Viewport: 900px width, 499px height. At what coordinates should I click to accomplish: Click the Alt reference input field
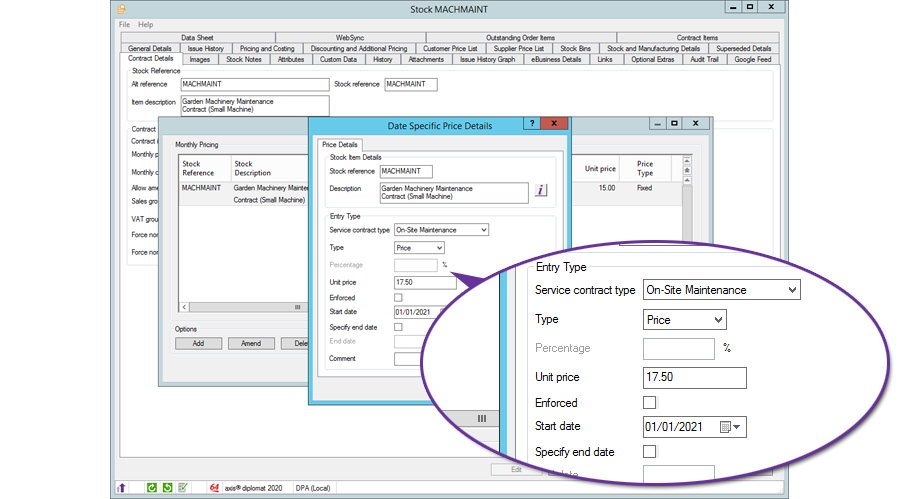pos(255,84)
